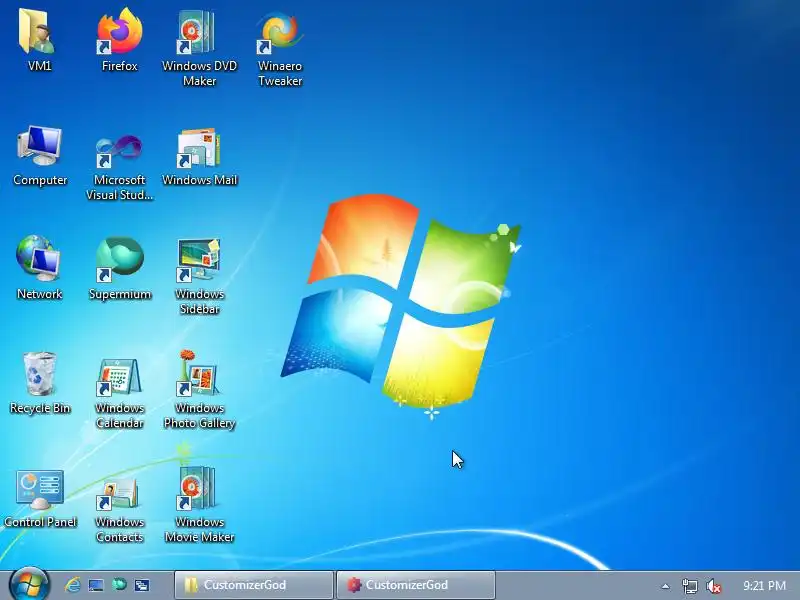This screenshot has width=800, height=600.
Task: Select the Windows Photo Gallery shortcut
Action: (x=199, y=390)
